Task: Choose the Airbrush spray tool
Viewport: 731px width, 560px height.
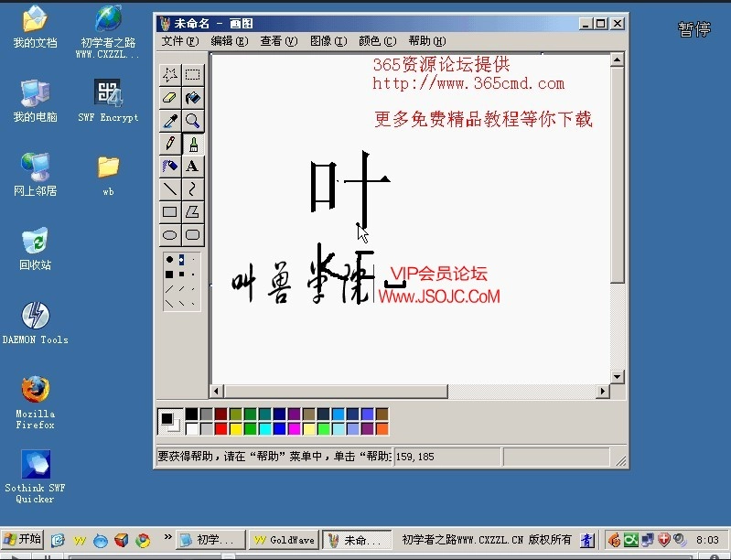Action: pyautogui.click(x=169, y=167)
